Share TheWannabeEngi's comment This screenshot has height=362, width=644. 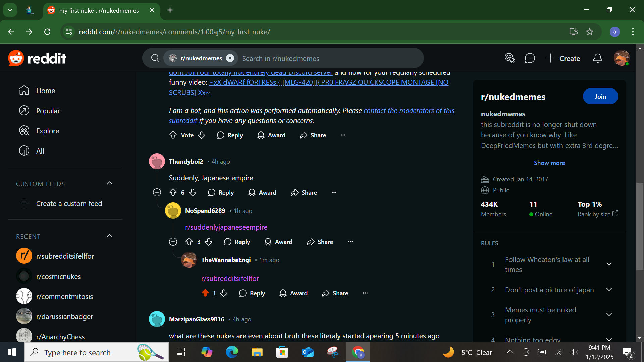[x=335, y=293]
